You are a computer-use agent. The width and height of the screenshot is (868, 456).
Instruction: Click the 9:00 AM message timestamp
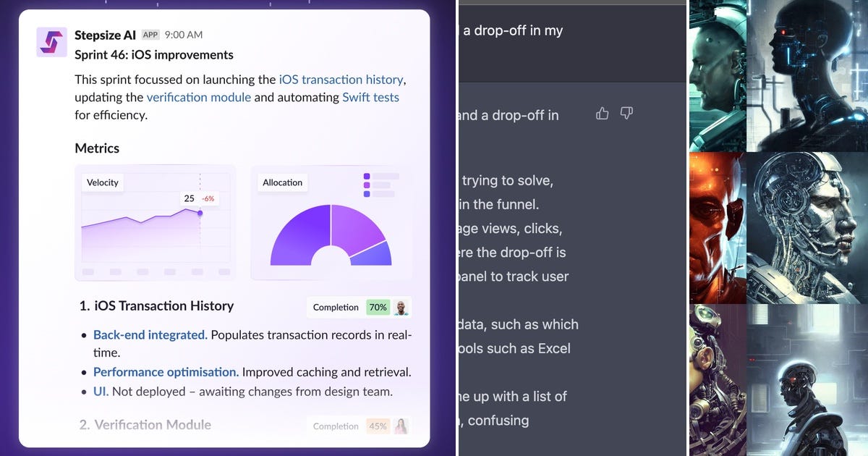point(184,35)
